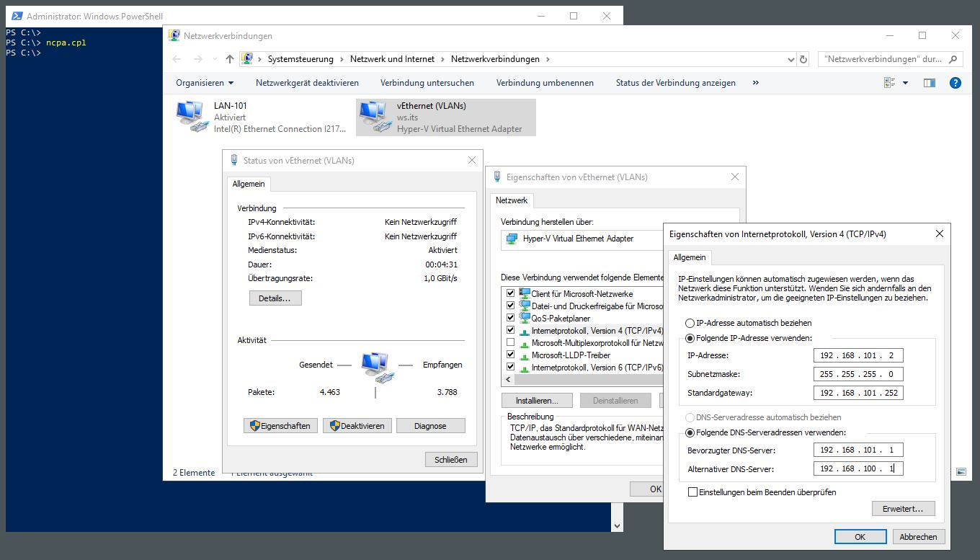Open the Details... button in Status dialog
This screenshot has height=560, width=980.
(275, 298)
